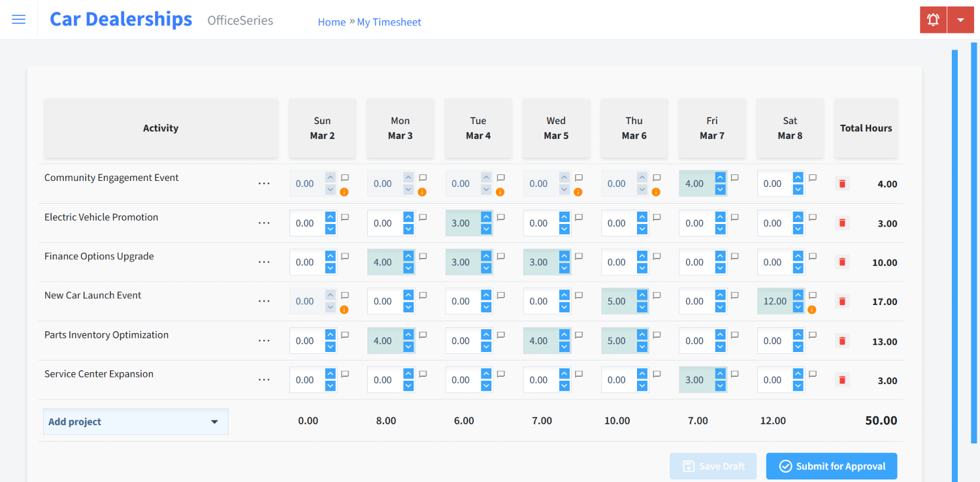Expand the red account dropdown arrow
Screen dimensions: 980x482
(x=960, y=19)
